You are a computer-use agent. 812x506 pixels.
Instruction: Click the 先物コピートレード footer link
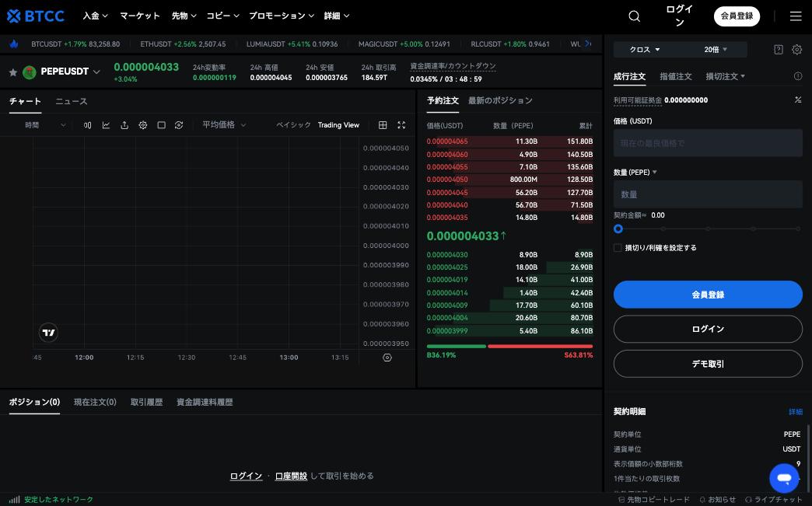(x=654, y=500)
